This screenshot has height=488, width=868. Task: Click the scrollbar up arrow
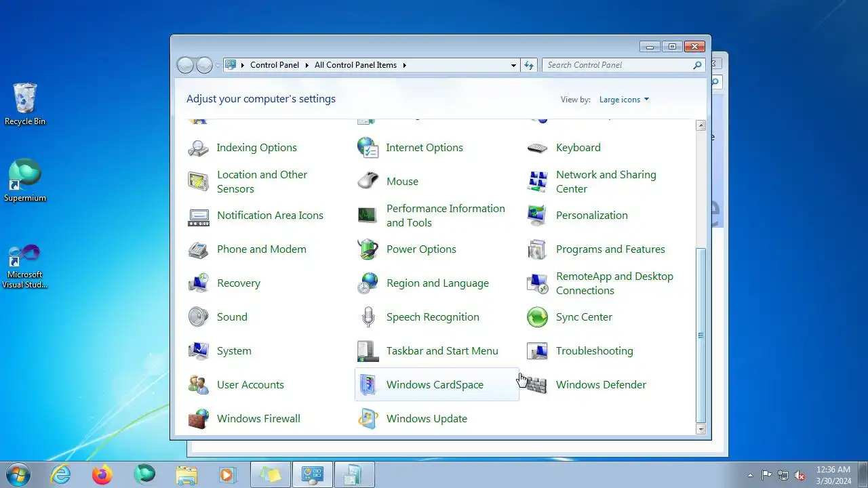tap(701, 125)
